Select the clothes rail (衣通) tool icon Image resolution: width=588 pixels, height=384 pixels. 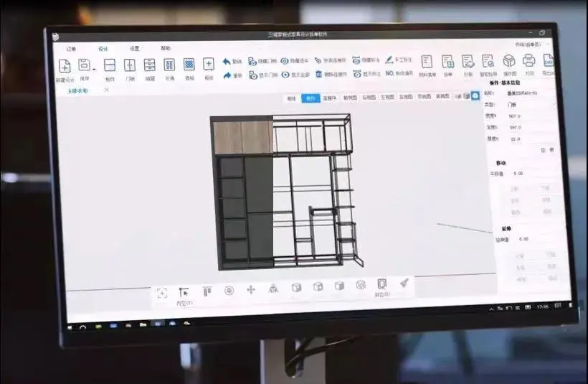pos(169,65)
